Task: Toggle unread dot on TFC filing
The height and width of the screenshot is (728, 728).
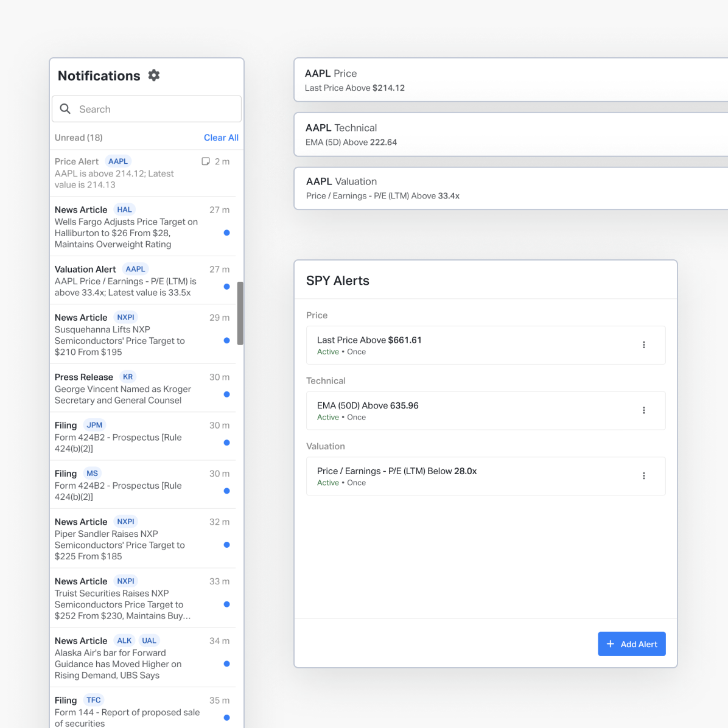Action: click(226, 717)
